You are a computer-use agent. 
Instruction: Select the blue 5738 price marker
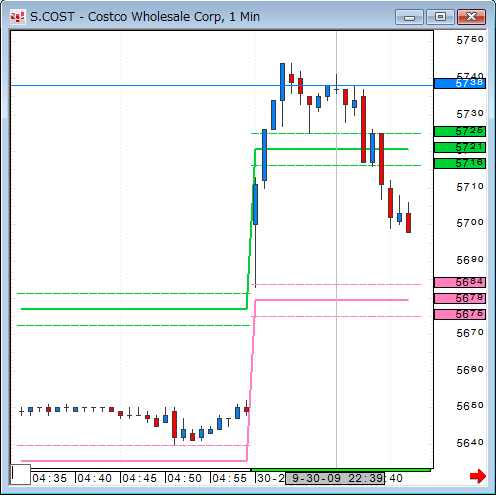[x=460, y=83]
